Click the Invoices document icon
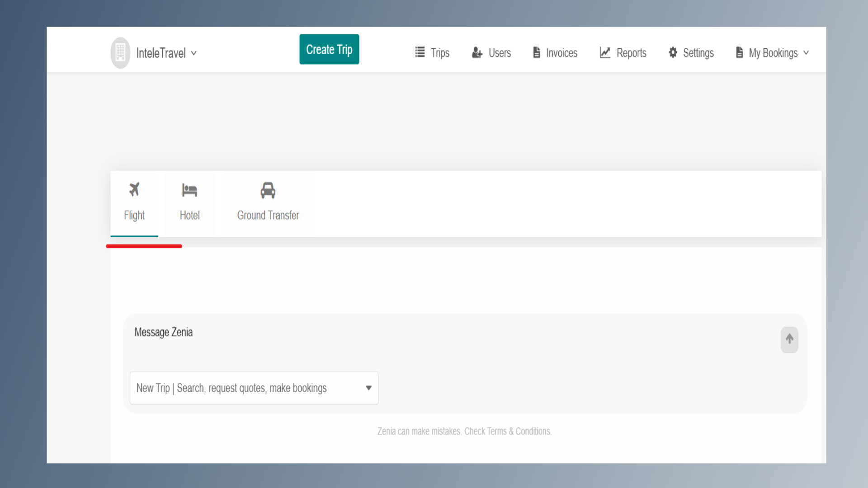Image resolution: width=868 pixels, height=488 pixels. (x=537, y=52)
